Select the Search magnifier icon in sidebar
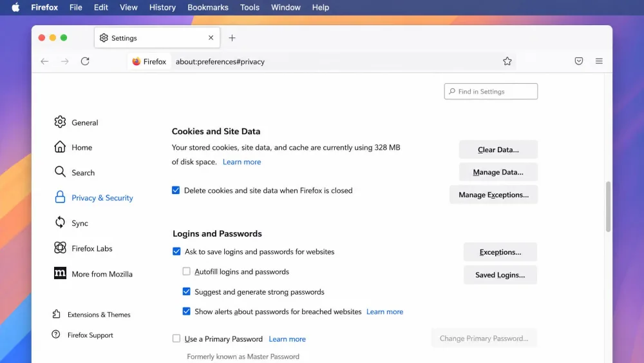Image resolution: width=644 pixels, height=363 pixels. click(x=60, y=172)
